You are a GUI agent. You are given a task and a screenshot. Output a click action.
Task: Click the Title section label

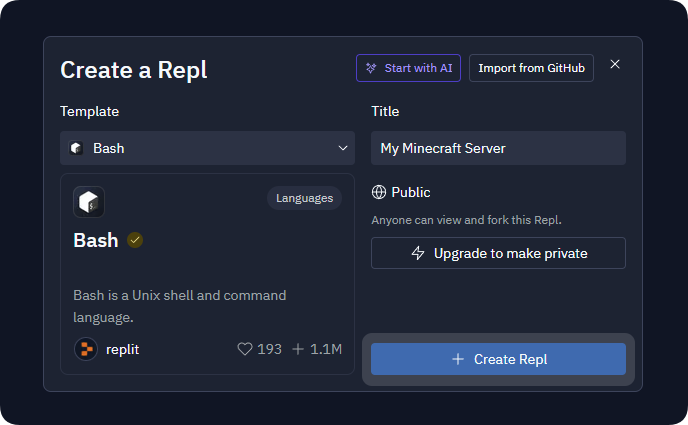[385, 111]
